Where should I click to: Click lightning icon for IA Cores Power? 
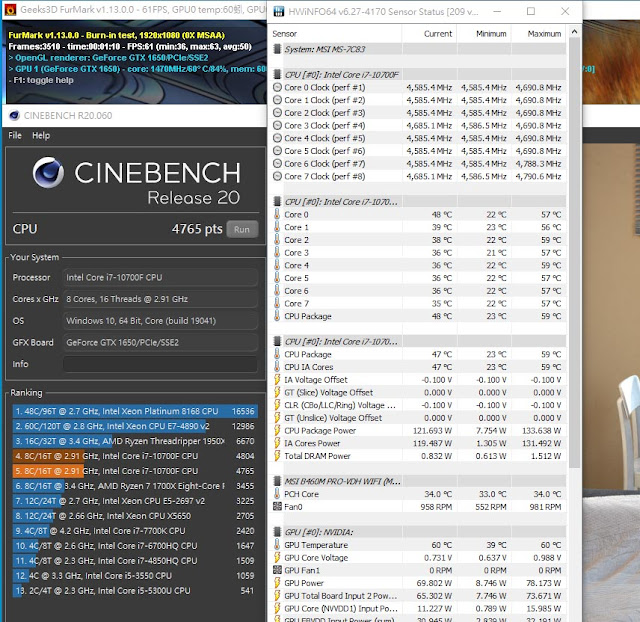[x=277, y=443]
